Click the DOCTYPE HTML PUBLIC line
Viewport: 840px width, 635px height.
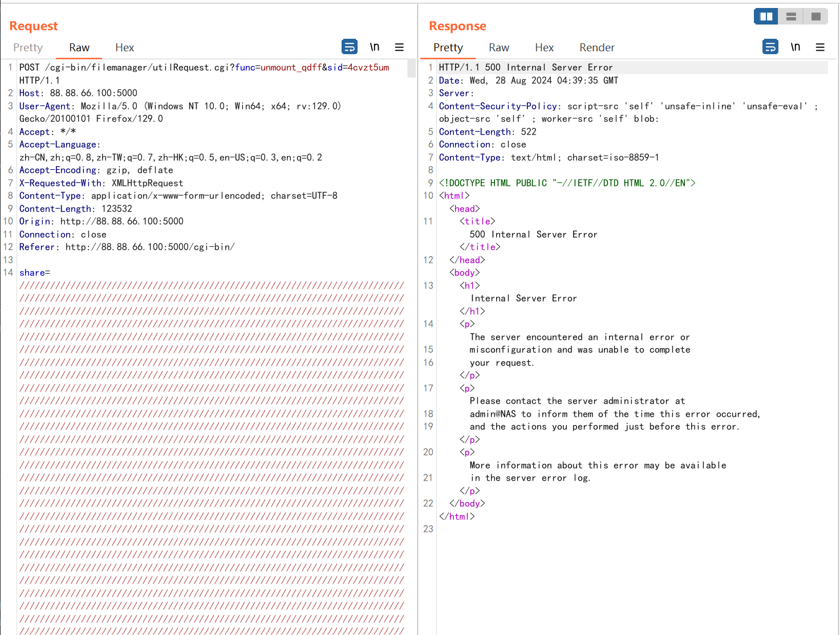(567, 183)
